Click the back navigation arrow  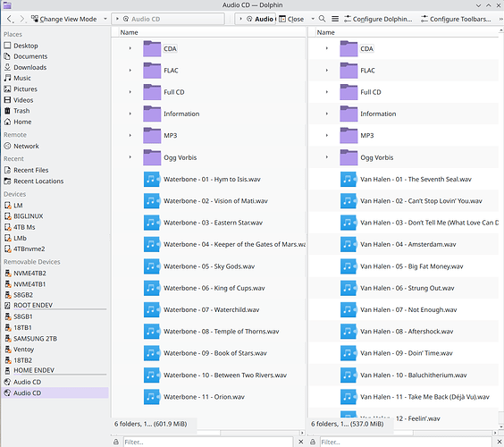(x=10, y=19)
